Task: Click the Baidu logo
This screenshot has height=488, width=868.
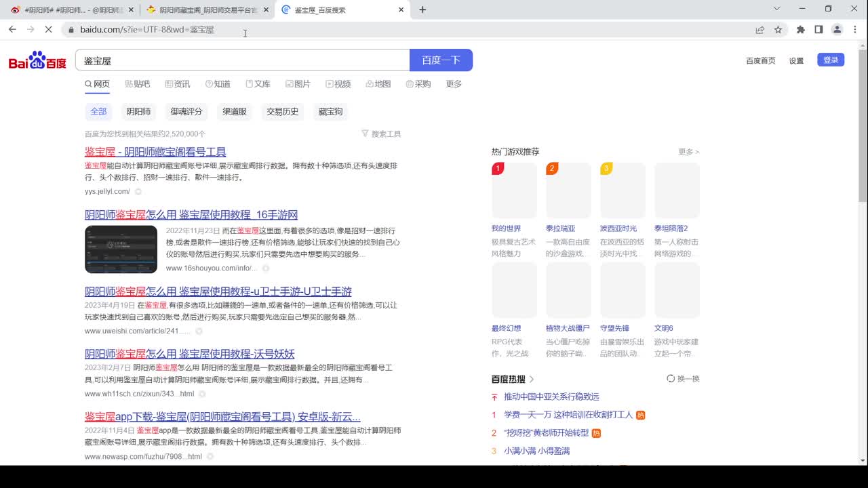Action: (x=37, y=60)
